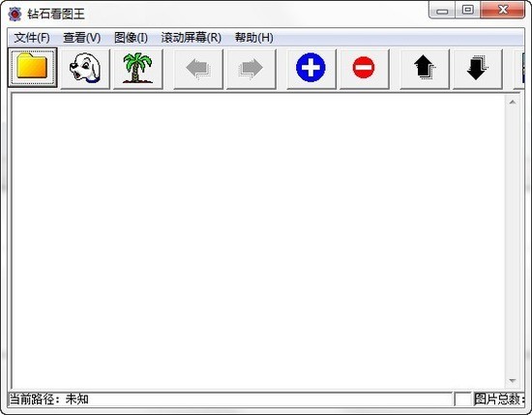Open the 帮助(H) menu
532x415 pixels.
coord(253,38)
